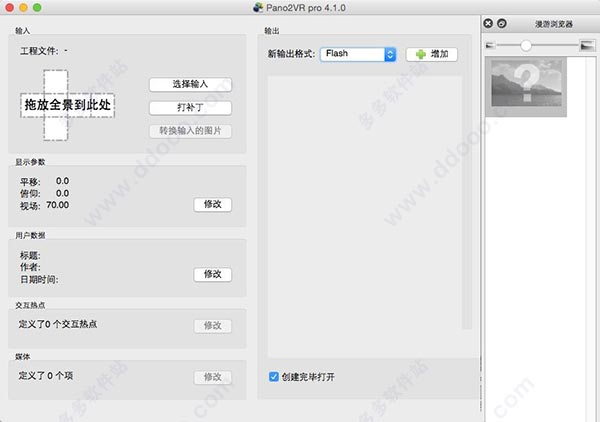Click the tour browser panel float icon
The image size is (600, 422).
click(x=502, y=23)
